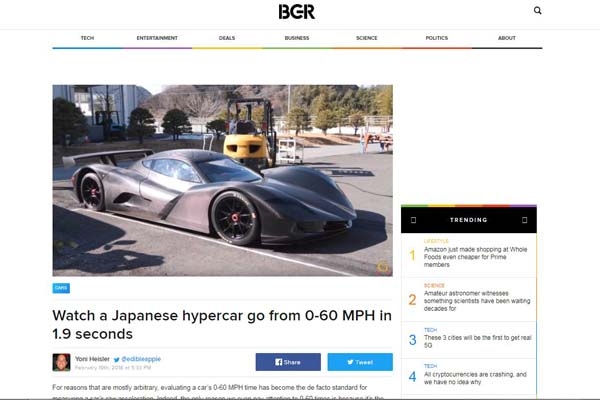The image size is (600, 400).
Task: Open the Entertainment section
Action: 157,38
